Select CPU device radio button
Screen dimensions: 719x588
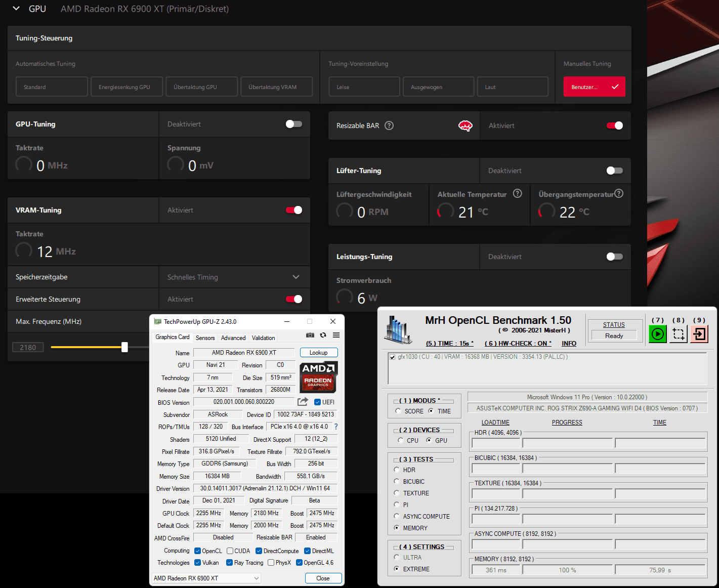401,440
